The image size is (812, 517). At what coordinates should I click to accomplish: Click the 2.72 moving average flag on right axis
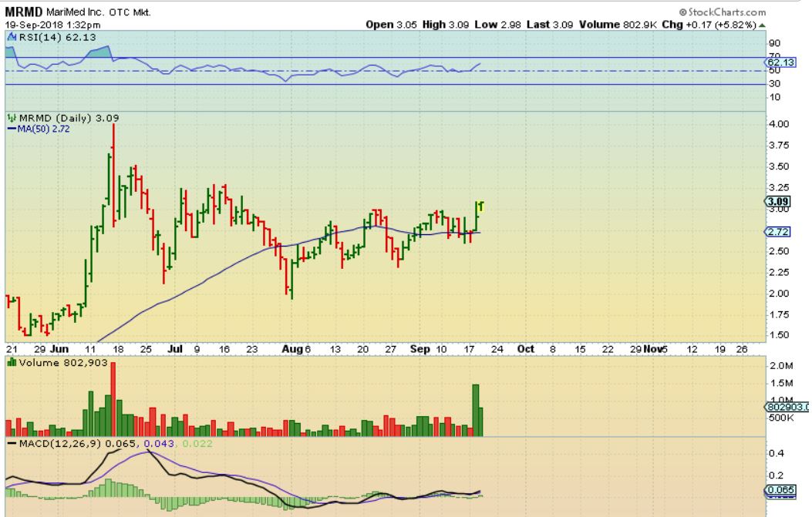click(x=776, y=232)
